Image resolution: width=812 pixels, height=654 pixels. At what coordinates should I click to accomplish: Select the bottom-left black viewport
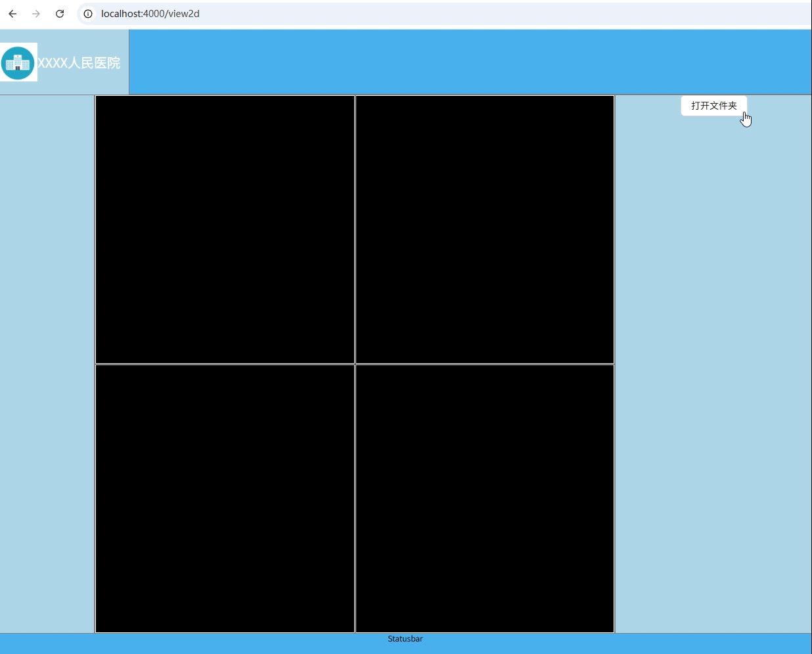[x=225, y=499]
